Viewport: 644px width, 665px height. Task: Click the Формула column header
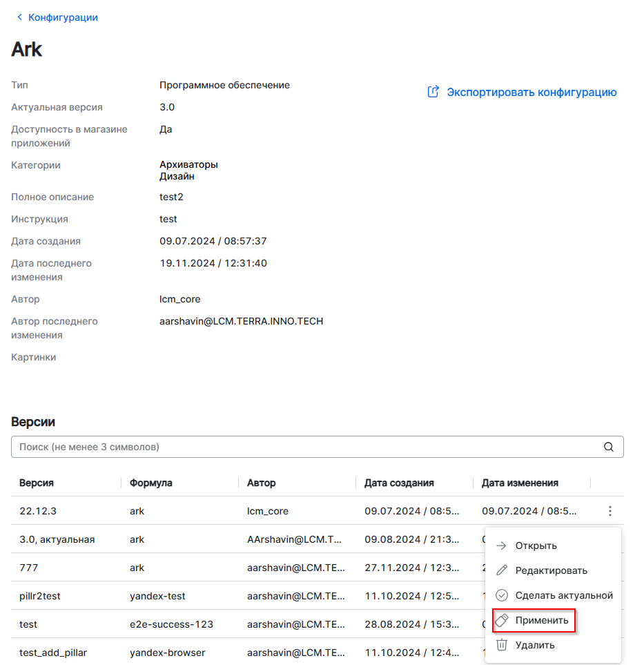coord(150,483)
